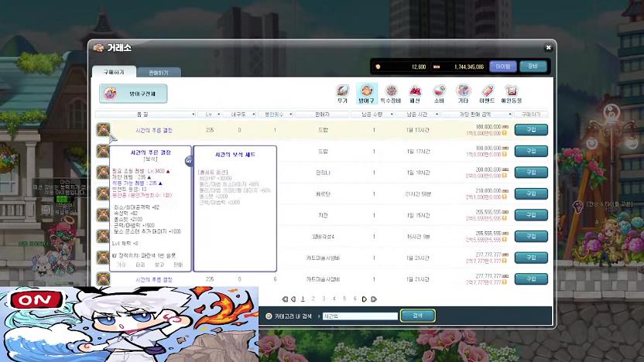Select the 방어구 (armor) category icon
The image size is (644, 362).
(366, 93)
